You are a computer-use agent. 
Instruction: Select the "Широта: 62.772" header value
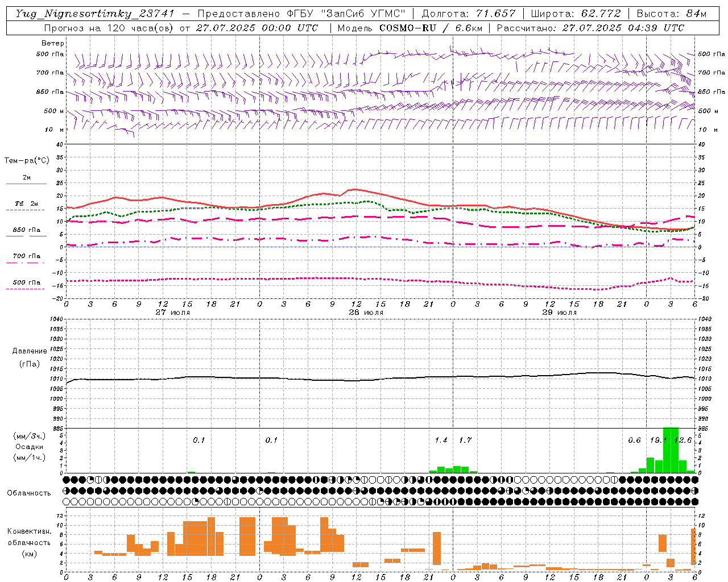pyautogui.click(x=576, y=14)
